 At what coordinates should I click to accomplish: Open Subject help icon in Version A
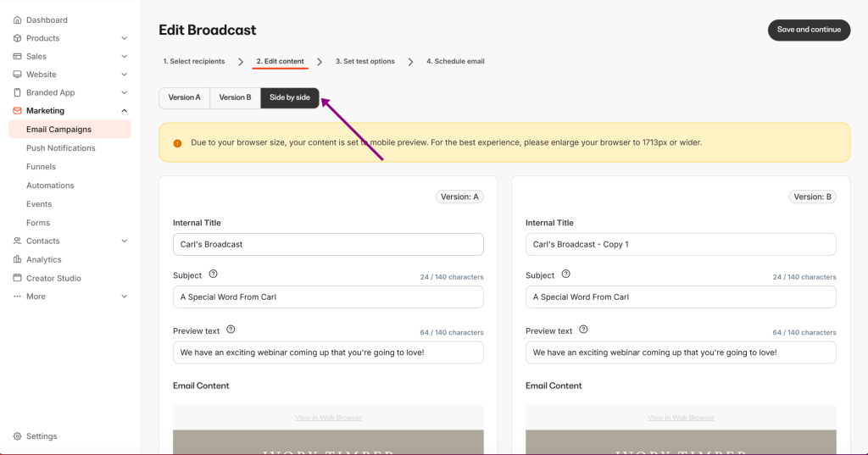213,274
